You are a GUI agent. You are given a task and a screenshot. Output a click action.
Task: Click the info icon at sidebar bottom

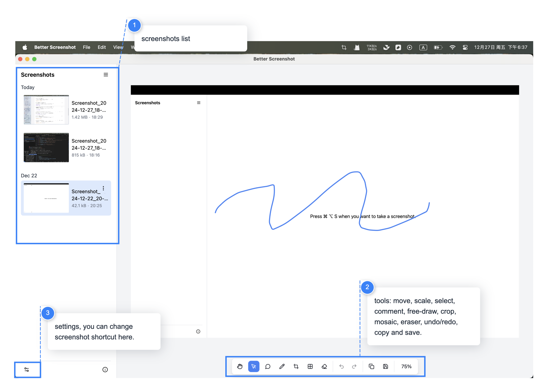coord(105,370)
